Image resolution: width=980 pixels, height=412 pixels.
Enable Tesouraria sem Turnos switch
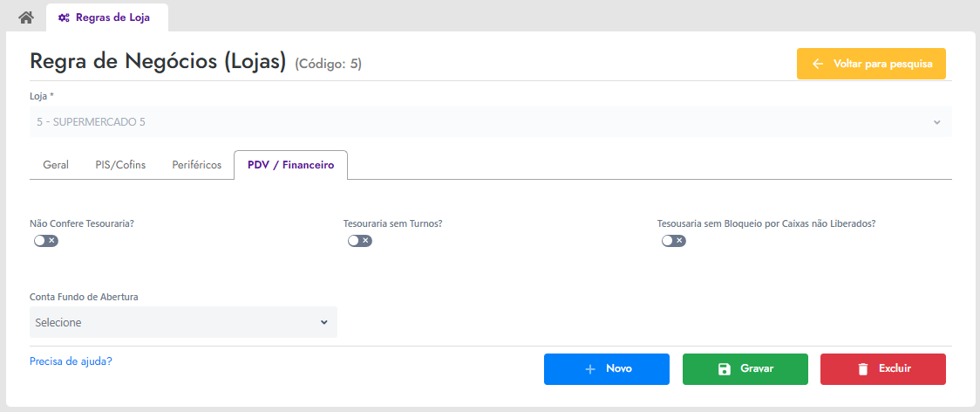[x=360, y=240]
